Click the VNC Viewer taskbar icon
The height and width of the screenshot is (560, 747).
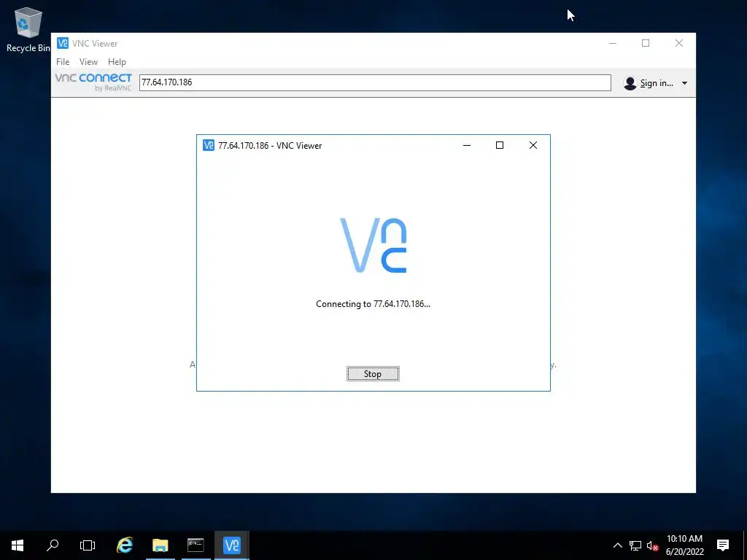[231, 545]
